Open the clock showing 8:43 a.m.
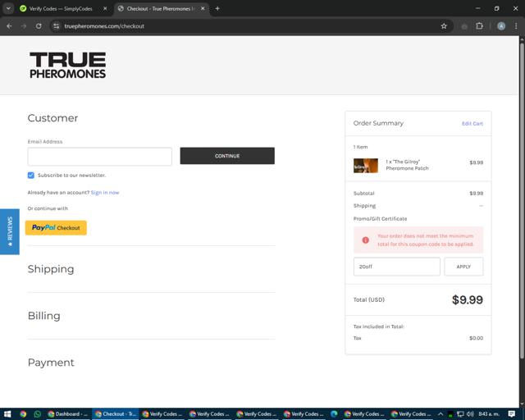Screen dimensions: 525x420 tap(489, 414)
